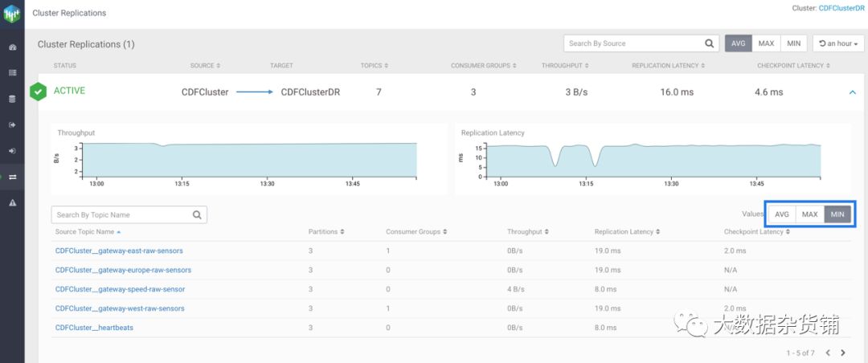
Task: Open the Alerts warning triangle icon
Action: 12,203
